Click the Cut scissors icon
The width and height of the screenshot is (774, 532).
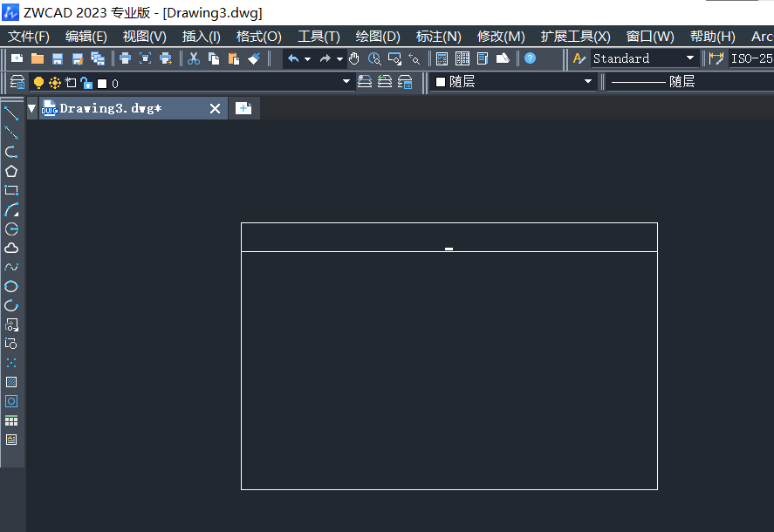[194, 58]
